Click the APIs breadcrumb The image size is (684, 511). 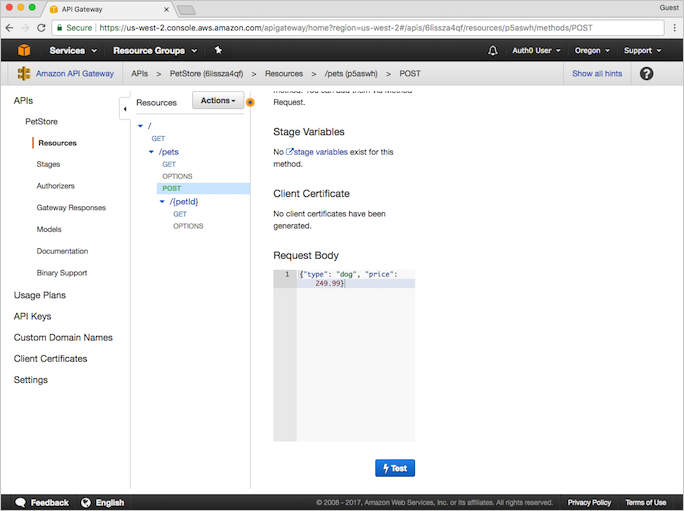(x=140, y=73)
